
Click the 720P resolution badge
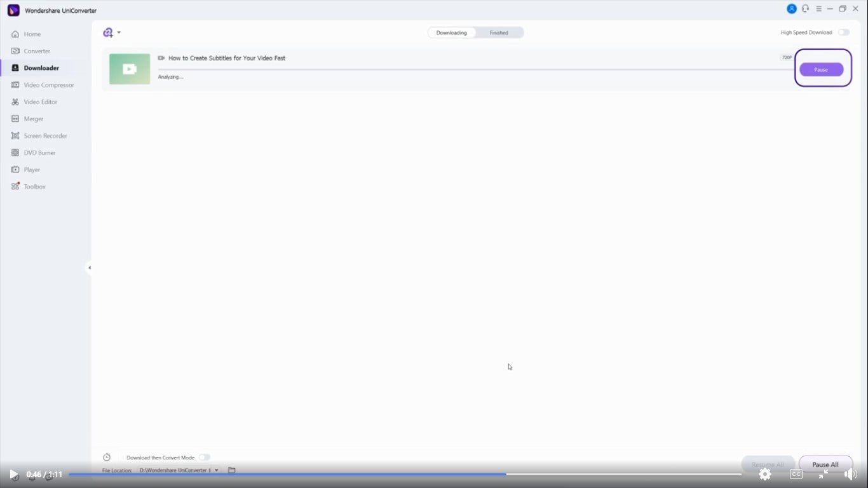[787, 58]
